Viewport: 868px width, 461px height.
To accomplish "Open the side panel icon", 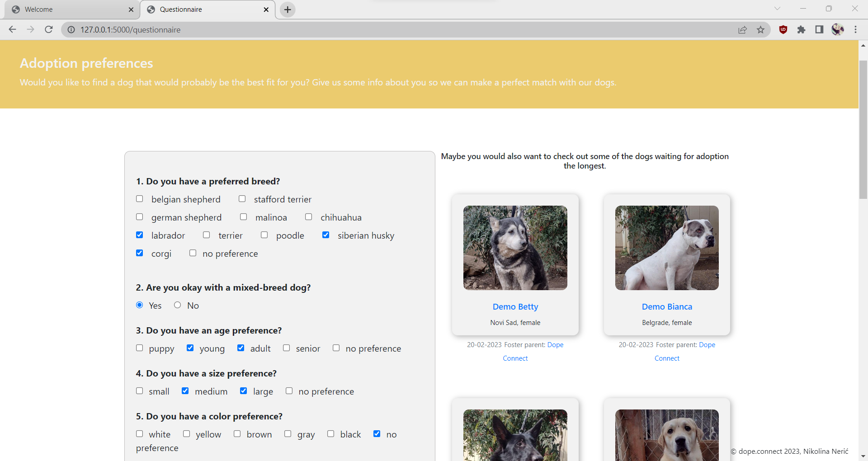I will point(819,29).
